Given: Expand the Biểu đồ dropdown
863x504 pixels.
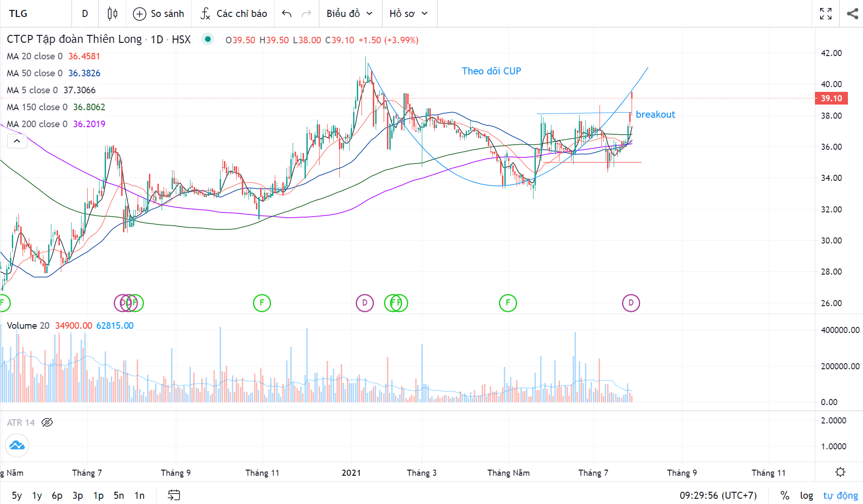Looking at the screenshot, I should click(349, 14).
